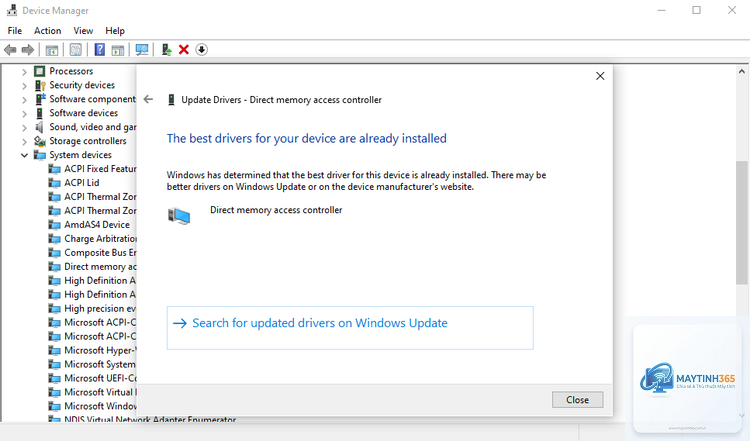Image resolution: width=750 pixels, height=441 pixels.
Task: Click the show/hide console tree icon
Action: coord(52,50)
